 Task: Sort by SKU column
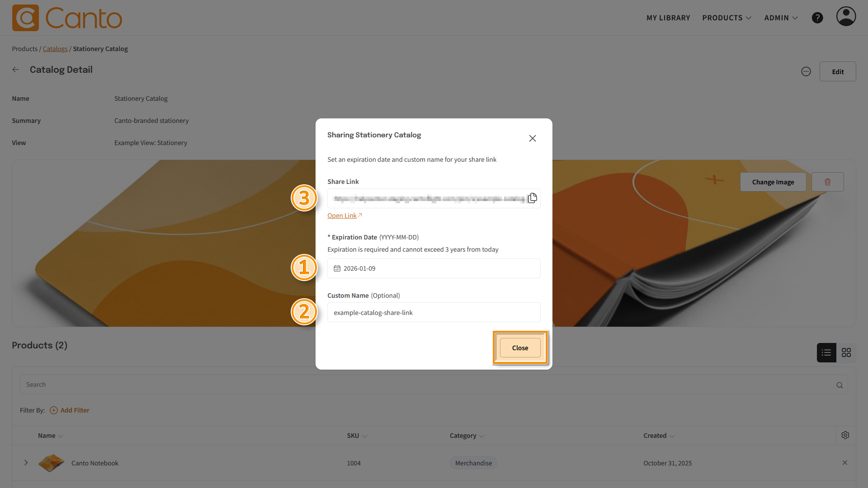tap(357, 436)
